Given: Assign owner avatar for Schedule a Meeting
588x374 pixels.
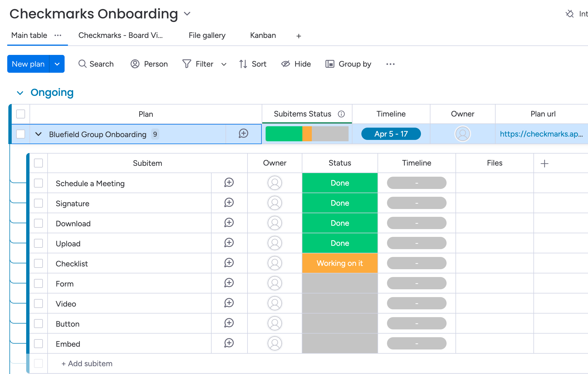Looking at the screenshot, I should [x=275, y=183].
